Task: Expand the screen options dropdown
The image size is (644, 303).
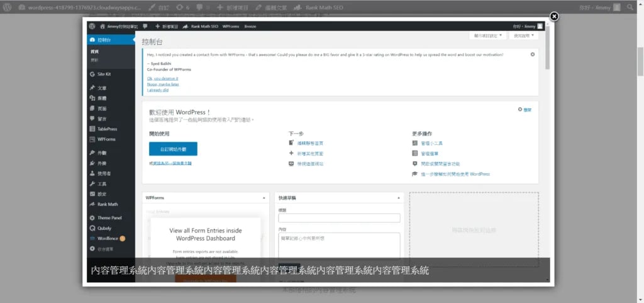Action: pyautogui.click(x=487, y=36)
